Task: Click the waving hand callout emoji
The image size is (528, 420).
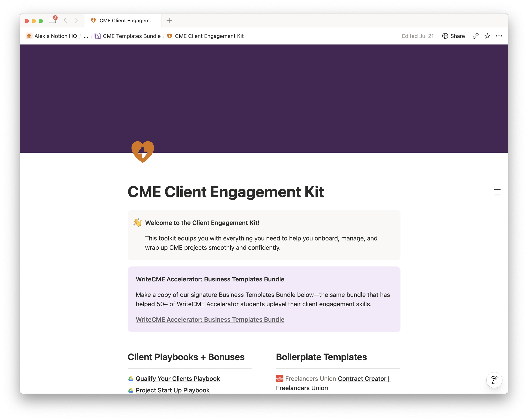Action: (x=138, y=223)
